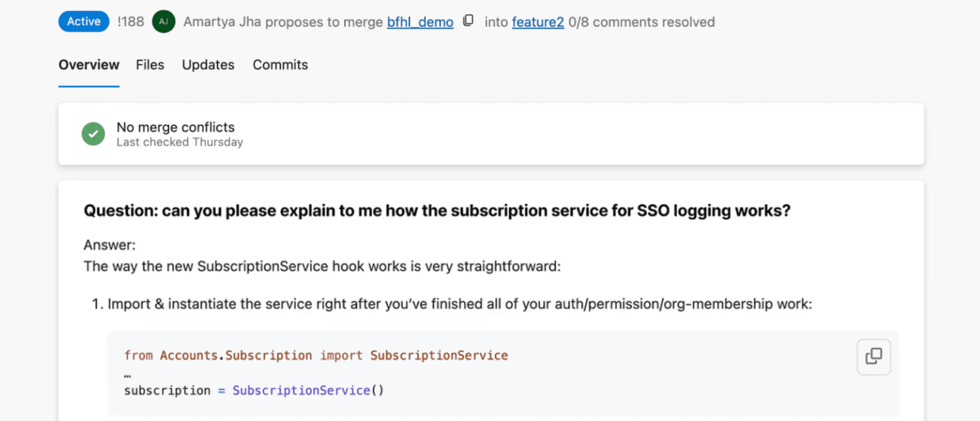Click the subscription assignment code line

254,391
